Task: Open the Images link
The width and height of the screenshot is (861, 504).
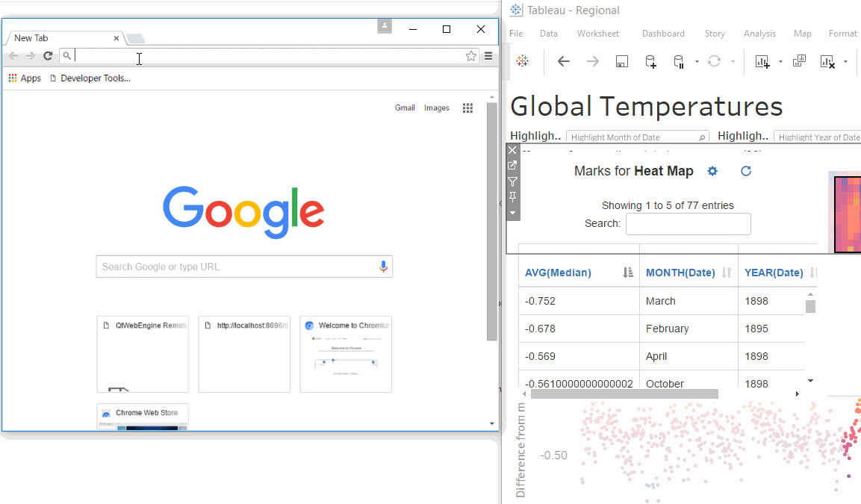Action: coord(436,108)
